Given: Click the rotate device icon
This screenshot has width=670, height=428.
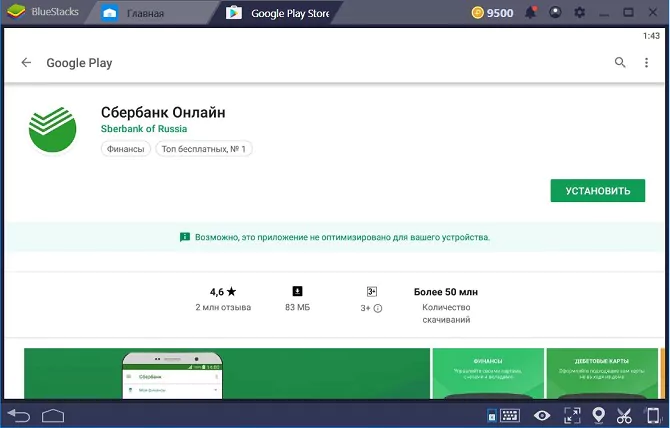Looking at the screenshot, I should coord(652,415).
